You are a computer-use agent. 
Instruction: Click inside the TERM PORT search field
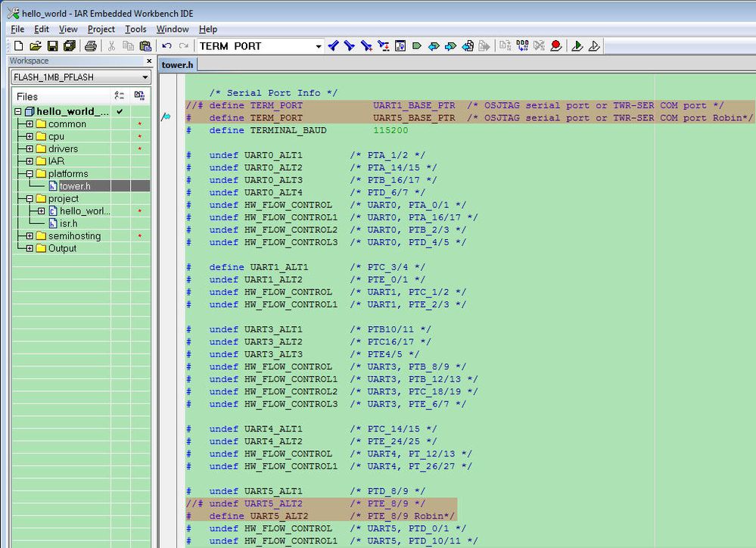point(256,46)
